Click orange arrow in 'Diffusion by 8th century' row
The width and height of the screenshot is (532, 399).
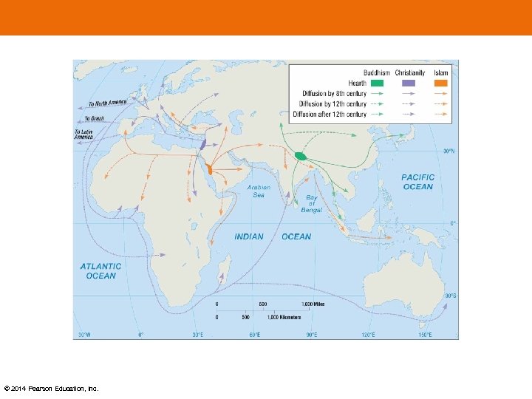coord(440,94)
